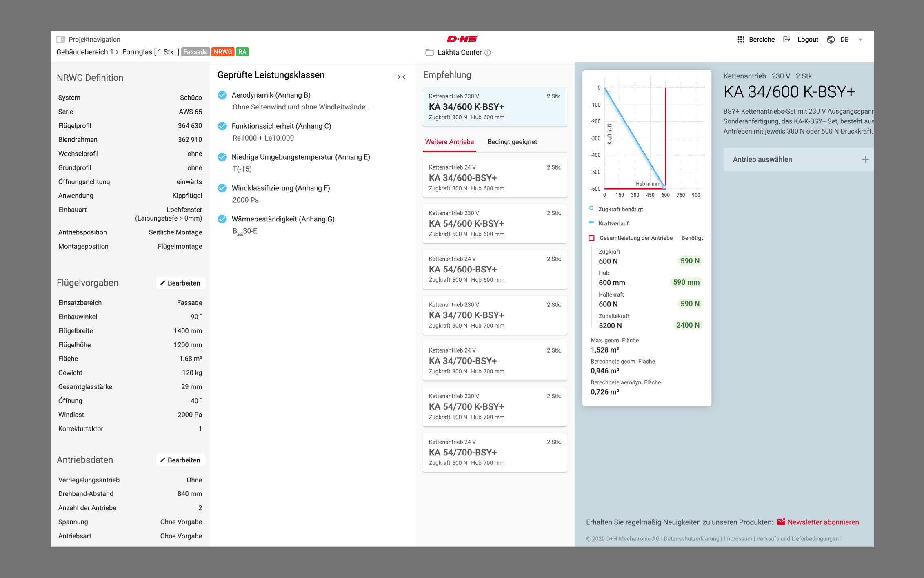924x578 pixels.
Task: Open Verkaufs und Lieferbedingungen link
Action: pyautogui.click(x=797, y=539)
